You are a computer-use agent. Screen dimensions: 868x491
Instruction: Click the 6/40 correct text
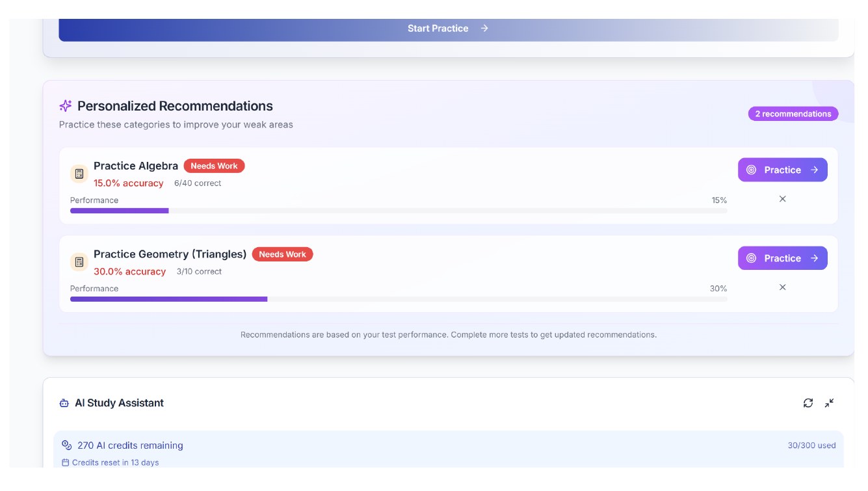pos(198,183)
